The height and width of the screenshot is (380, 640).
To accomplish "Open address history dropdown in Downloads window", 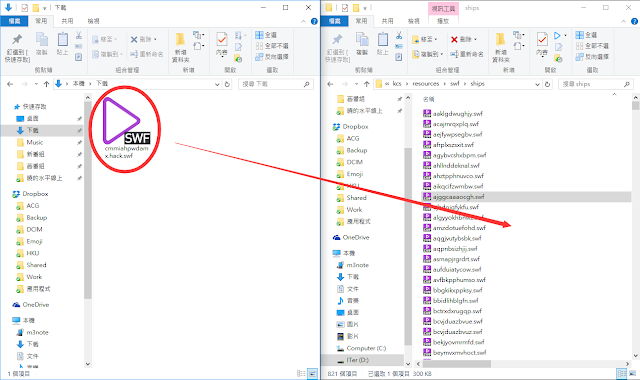I will pyautogui.click(x=217, y=84).
